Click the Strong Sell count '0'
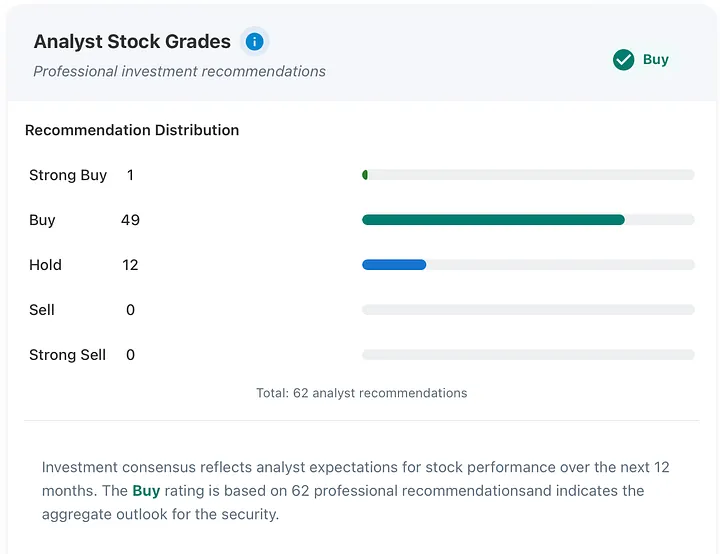Image resolution: width=720 pixels, height=554 pixels. 130,355
